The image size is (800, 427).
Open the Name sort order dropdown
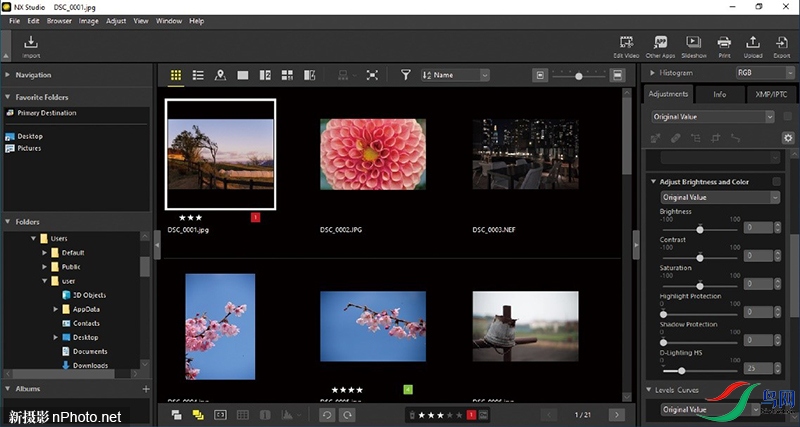coord(456,75)
